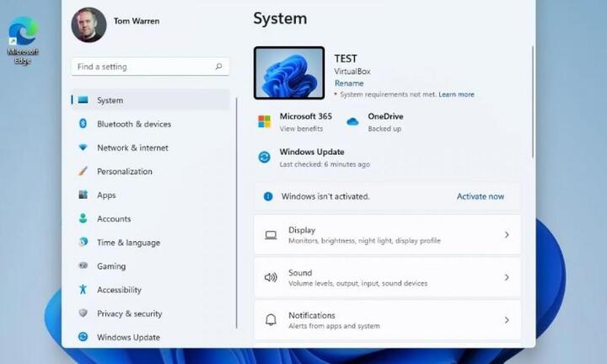Click the Notifications bell icon
Viewport: 607px width, 364px height.
(271, 320)
